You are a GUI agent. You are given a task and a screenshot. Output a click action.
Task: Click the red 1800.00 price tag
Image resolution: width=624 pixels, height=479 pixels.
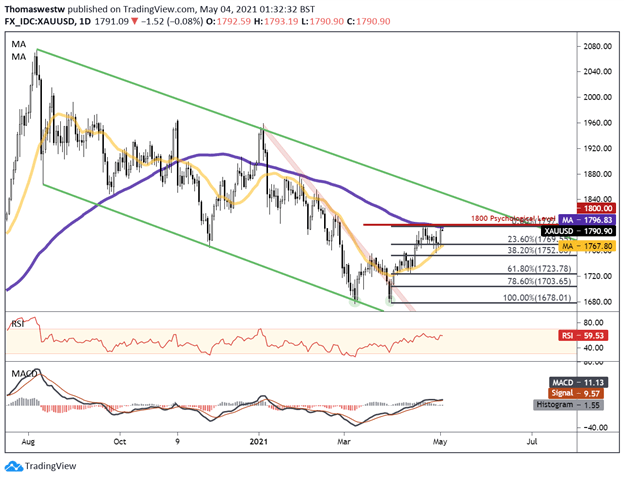point(596,208)
